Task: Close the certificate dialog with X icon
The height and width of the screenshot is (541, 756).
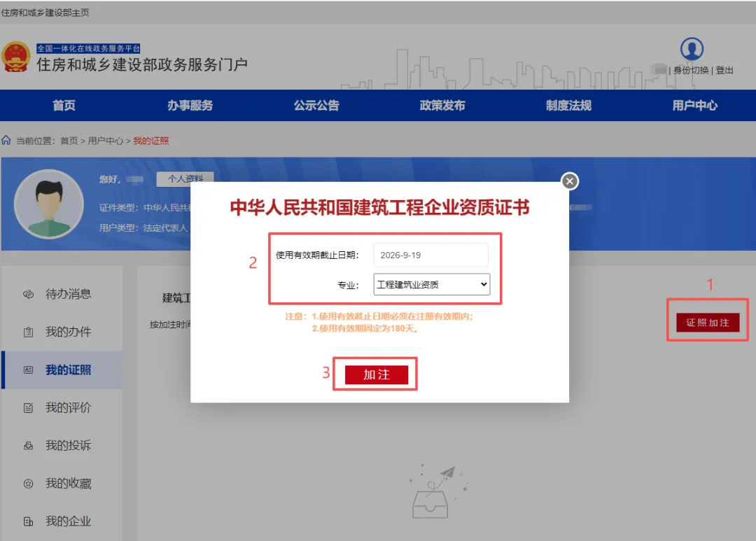Action: (x=570, y=181)
